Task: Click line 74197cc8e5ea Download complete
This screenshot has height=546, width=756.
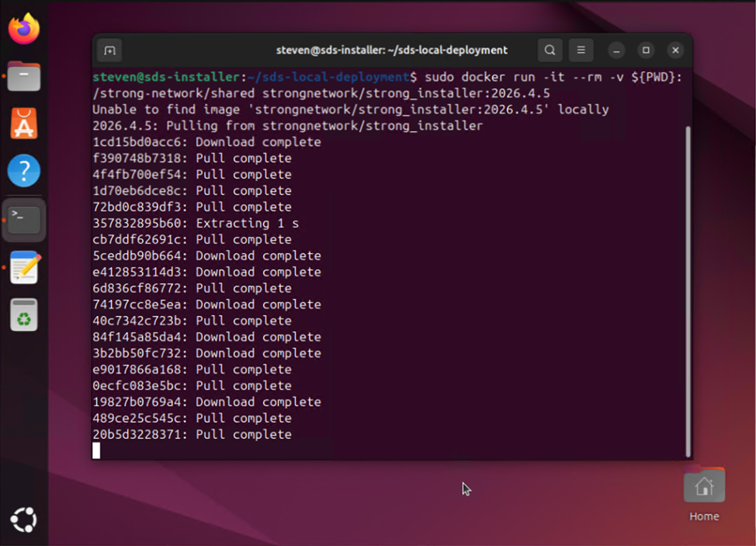Action: [x=206, y=304]
